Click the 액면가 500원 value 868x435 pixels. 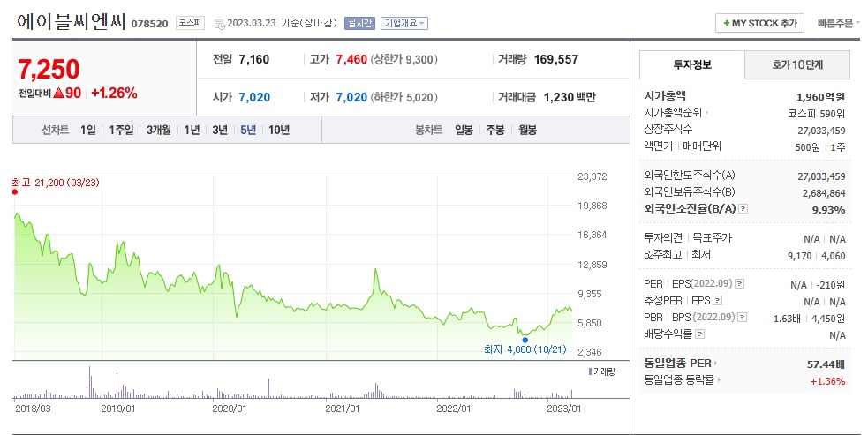(808, 147)
